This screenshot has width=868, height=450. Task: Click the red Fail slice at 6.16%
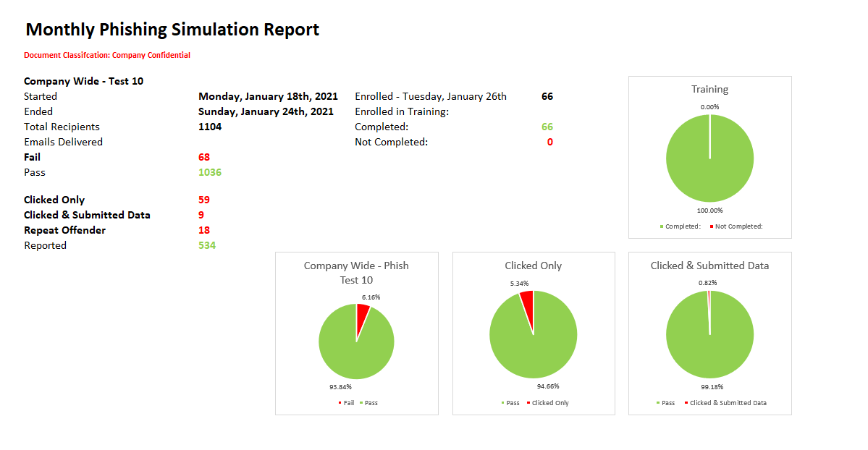click(x=363, y=318)
